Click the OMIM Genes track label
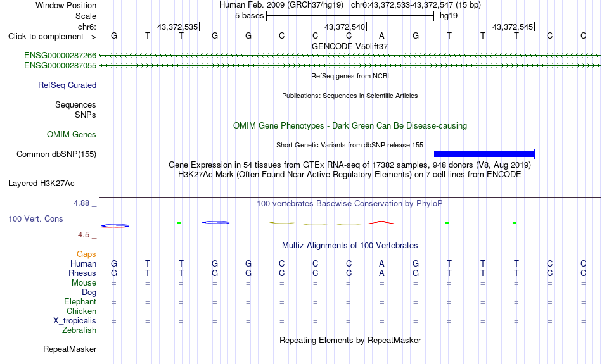602x364 pixels. [x=72, y=135]
